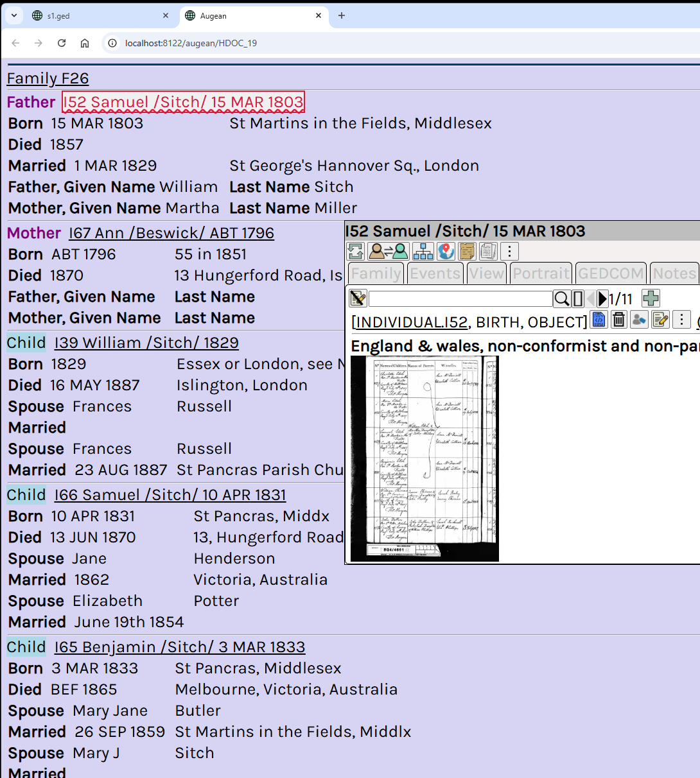Screen dimensions: 700x778
Task: Go to the next record arrow
Action: [602, 298]
